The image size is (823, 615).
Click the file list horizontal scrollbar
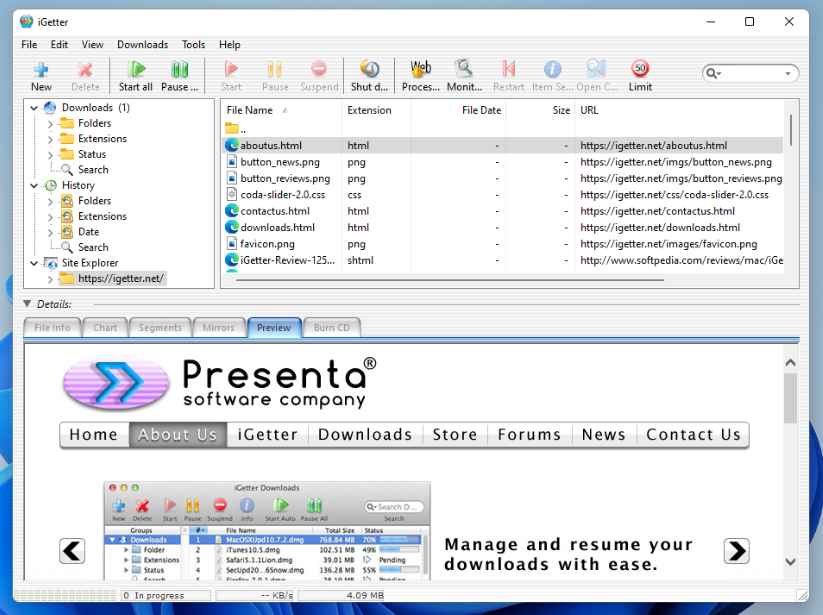450,280
